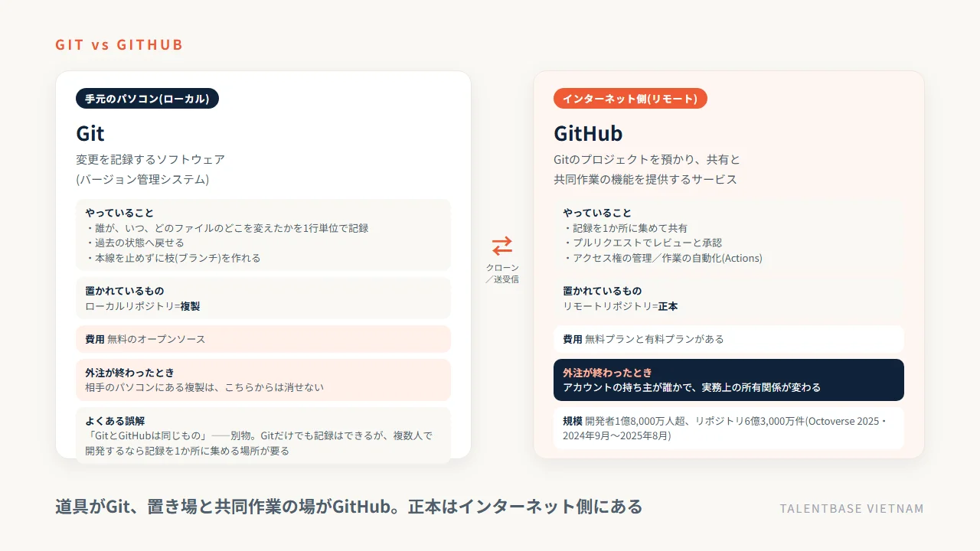The image size is (980, 551).
Task: Click the クローン／送受信 label
Action: click(502, 273)
